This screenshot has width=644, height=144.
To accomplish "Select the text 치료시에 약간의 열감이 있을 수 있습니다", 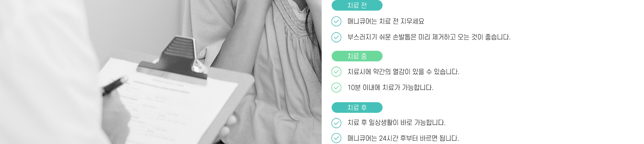I will [x=403, y=72].
